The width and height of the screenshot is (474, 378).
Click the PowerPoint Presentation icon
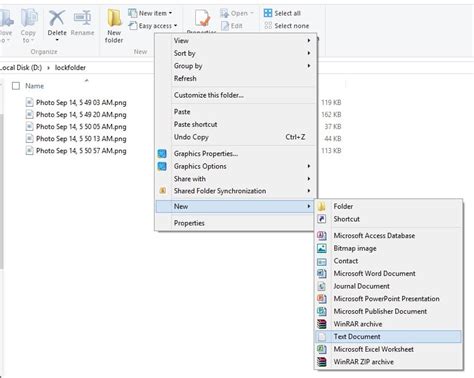(322, 299)
